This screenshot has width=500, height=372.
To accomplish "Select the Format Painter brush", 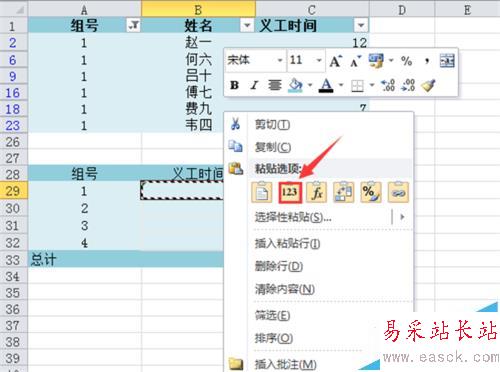I will [x=428, y=85].
